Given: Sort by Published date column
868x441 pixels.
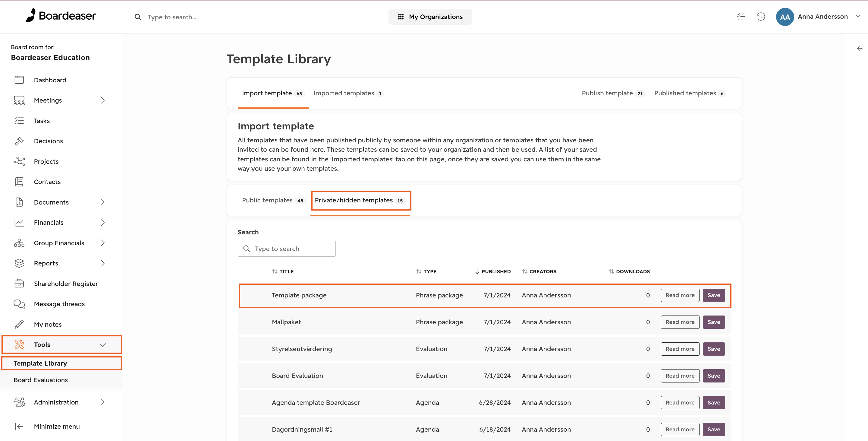Looking at the screenshot, I should pos(493,271).
